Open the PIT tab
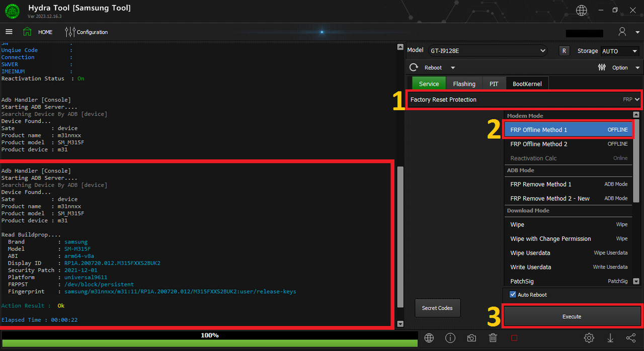Viewport: 644px width, 351px height. pyautogui.click(x=494, y=83)
